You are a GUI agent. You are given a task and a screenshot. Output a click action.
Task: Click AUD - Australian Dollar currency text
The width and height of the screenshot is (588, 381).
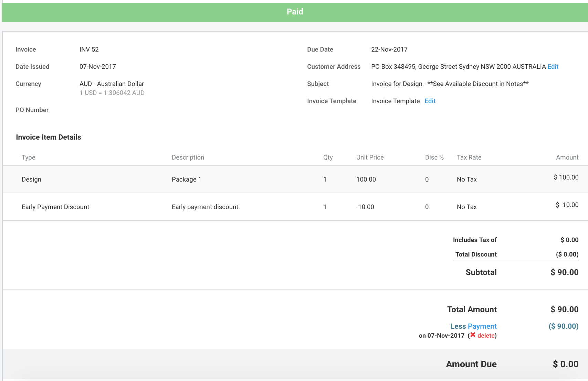coord(112,84)
